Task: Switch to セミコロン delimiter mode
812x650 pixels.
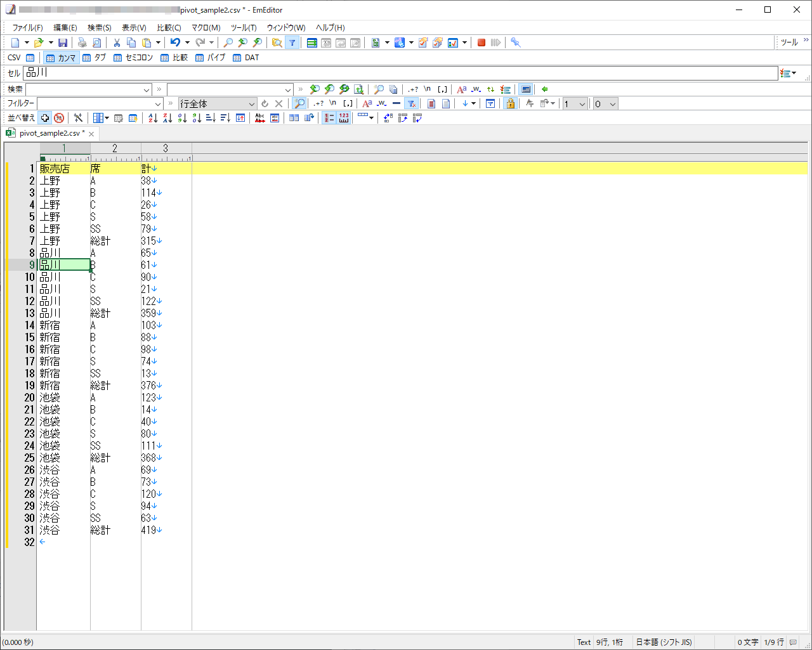Action: [133, 58]
